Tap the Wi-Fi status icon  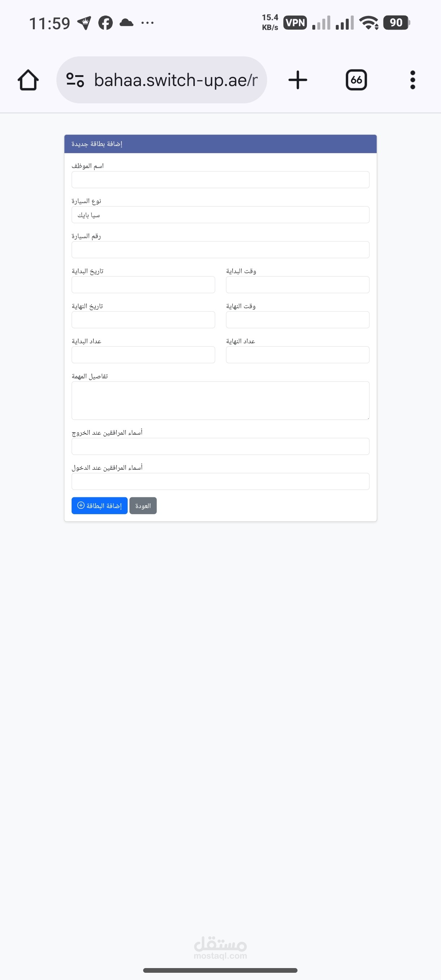coord(369,23)
